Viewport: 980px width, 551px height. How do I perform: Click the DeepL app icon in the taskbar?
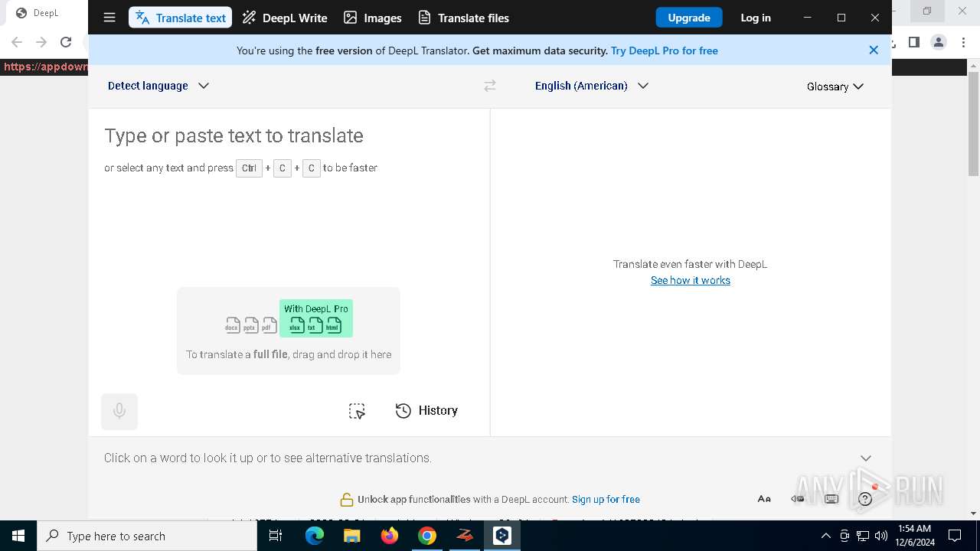[x=502, y=536]
